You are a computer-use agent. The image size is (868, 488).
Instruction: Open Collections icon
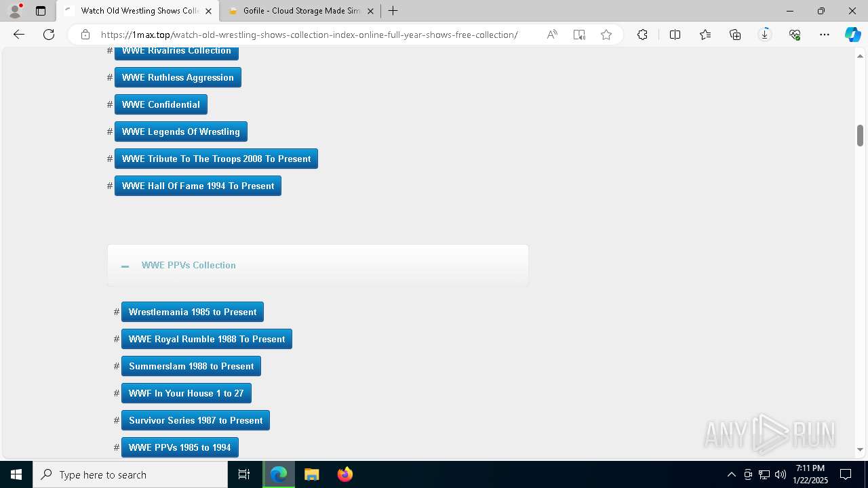click(735, 35)
